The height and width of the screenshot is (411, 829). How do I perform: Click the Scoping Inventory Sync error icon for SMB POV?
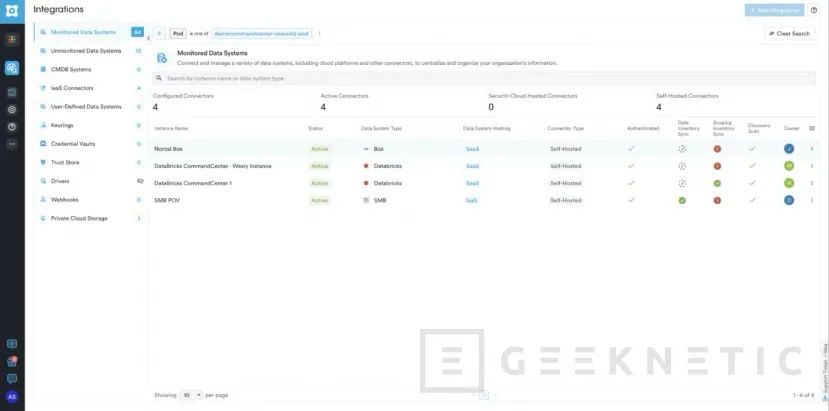(717, 200)
